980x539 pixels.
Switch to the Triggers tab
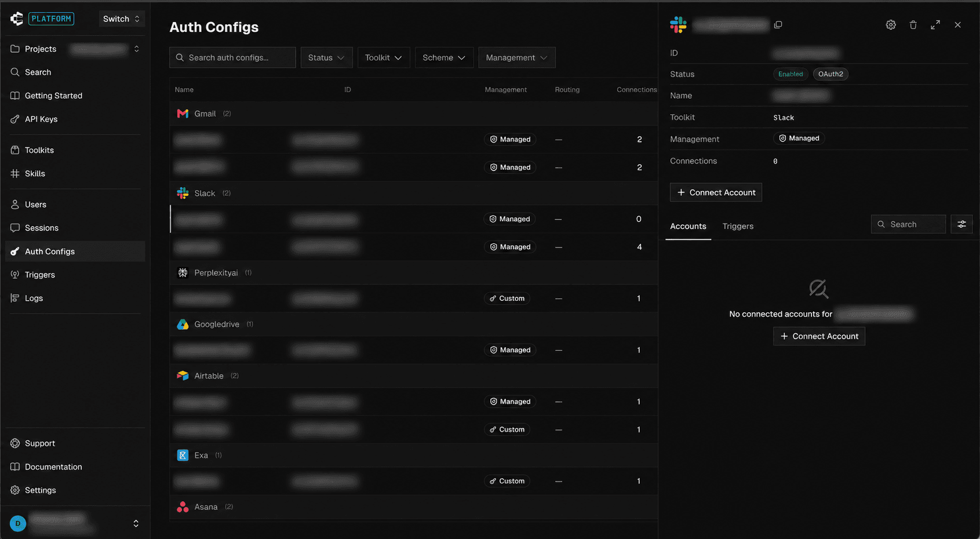coord(738,226)
